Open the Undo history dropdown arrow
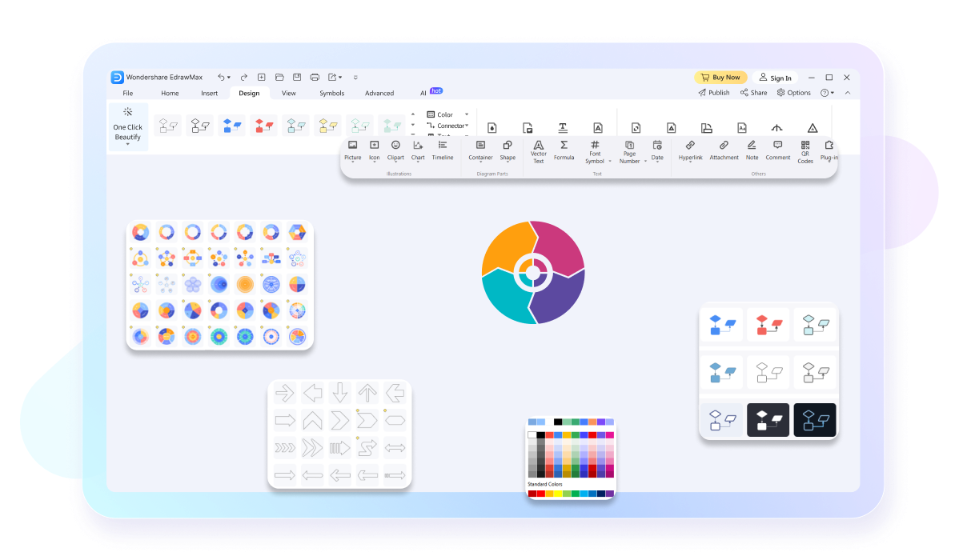The width and height of the screenshot is (967, 560). [229, 78]
